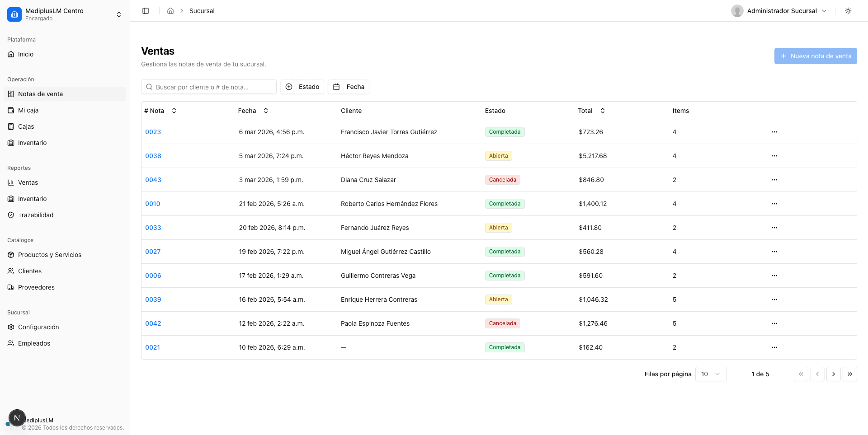The width and height of the screenshot is (868, 435).
Task: Jump to the last page arrow
Action: pyautogui.click(x=850, y=374)
